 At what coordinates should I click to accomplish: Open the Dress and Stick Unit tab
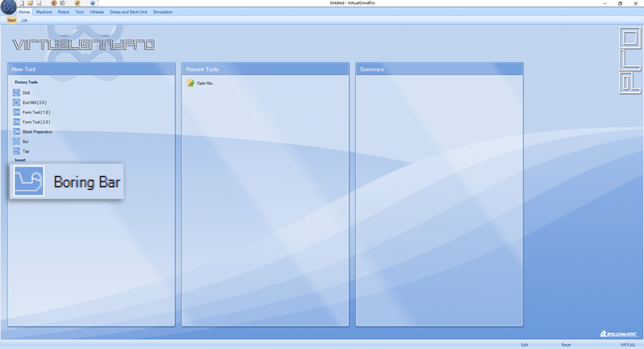coord(128,12)
